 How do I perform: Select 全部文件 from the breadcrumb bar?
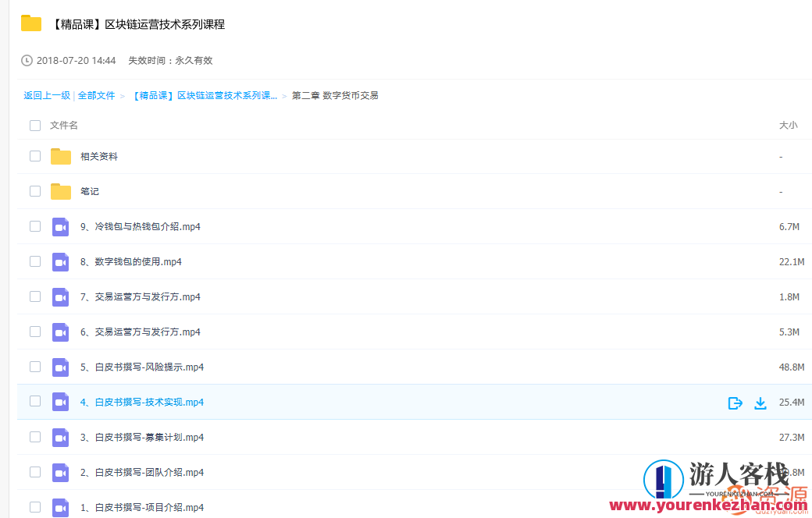click(96, 95)
